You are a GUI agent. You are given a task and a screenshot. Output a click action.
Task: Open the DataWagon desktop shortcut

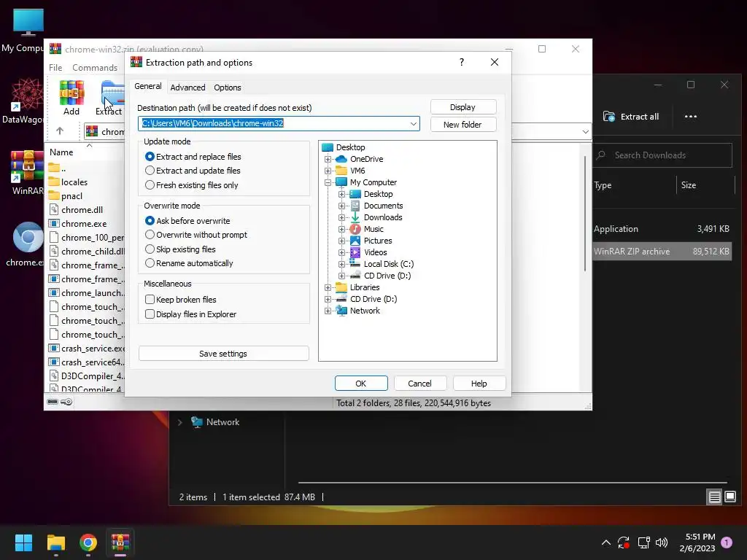pos(27,101)
